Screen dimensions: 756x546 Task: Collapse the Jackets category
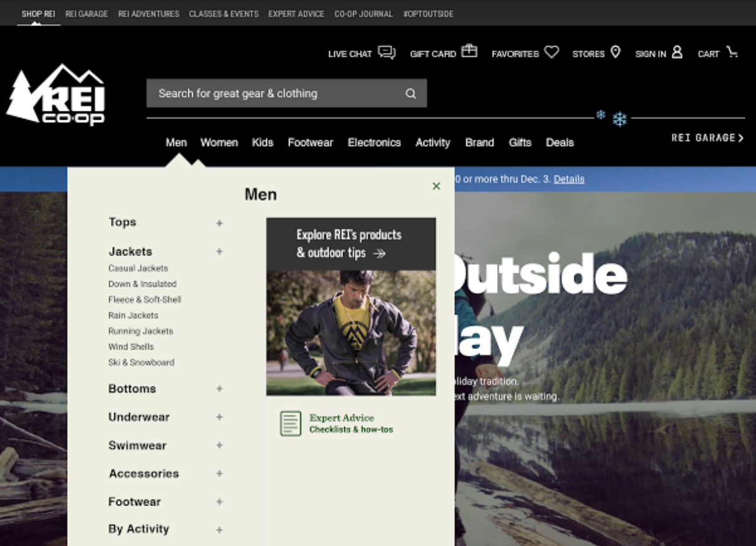pos(219,251)
